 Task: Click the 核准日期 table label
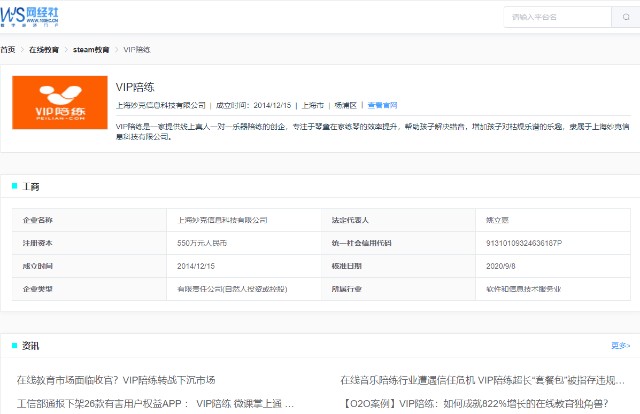347,266
